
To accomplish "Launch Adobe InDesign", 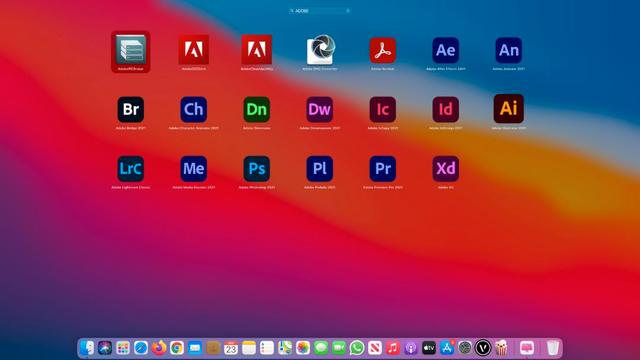I will point(445,109).
